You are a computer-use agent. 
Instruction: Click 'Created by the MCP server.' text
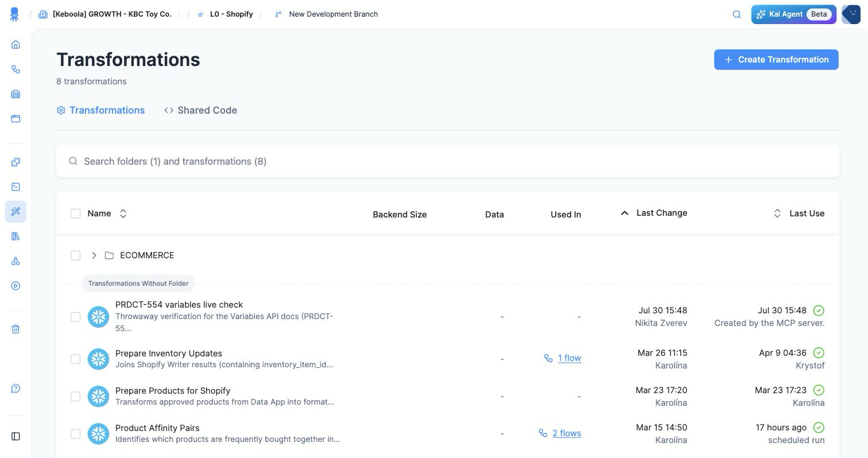point(769,323)
